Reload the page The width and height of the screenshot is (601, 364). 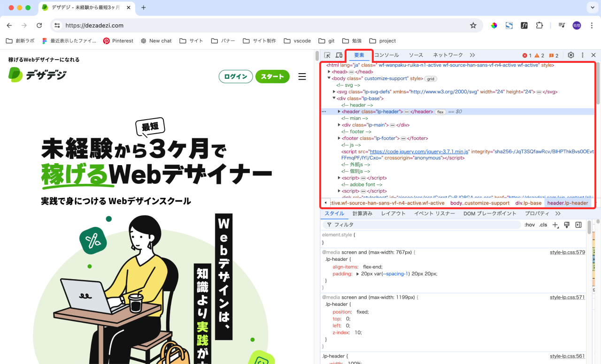click(x=39, y=25)
